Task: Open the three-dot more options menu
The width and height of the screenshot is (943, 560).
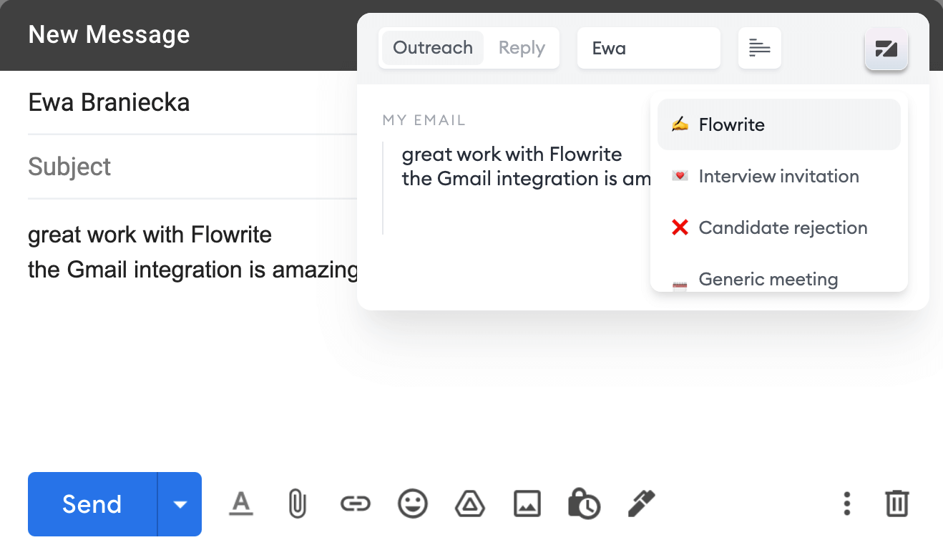Action: 847,504
